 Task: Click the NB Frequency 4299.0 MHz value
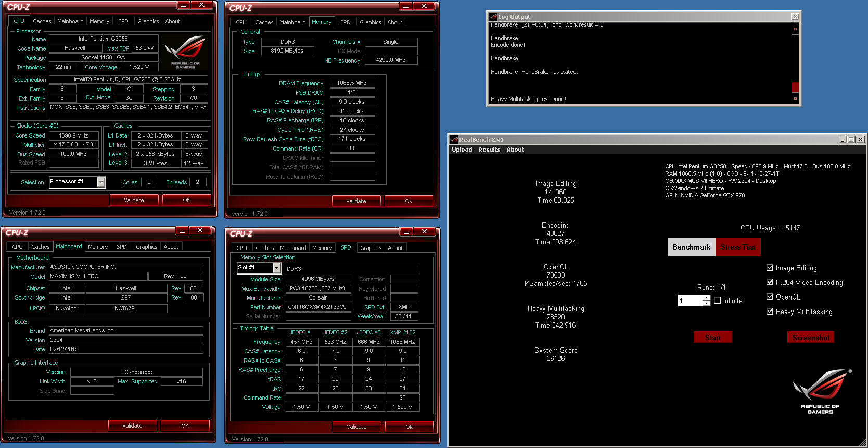point(391,60)
